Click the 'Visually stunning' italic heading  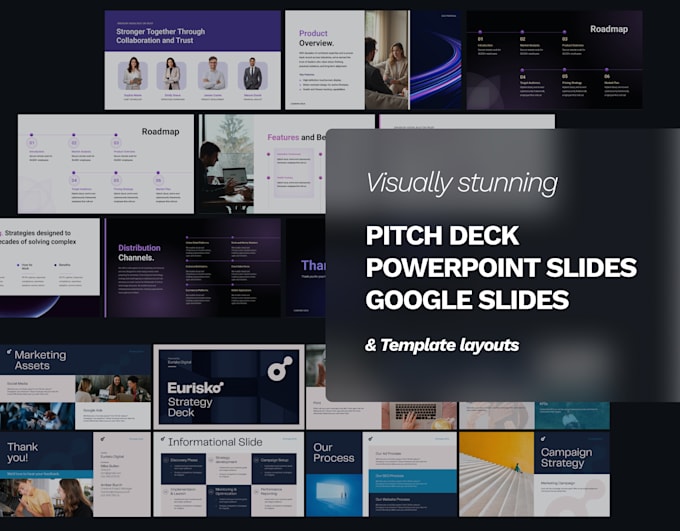tap(462, 183)
